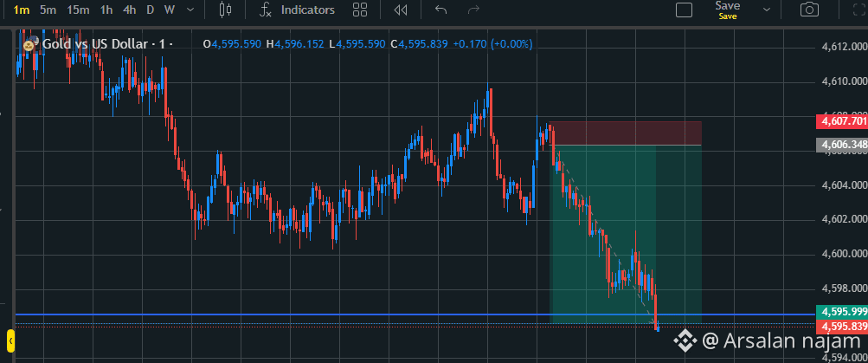Screen dimensions: 868x363
Task: Select the 1m timeframe
Action: point(21,10)
